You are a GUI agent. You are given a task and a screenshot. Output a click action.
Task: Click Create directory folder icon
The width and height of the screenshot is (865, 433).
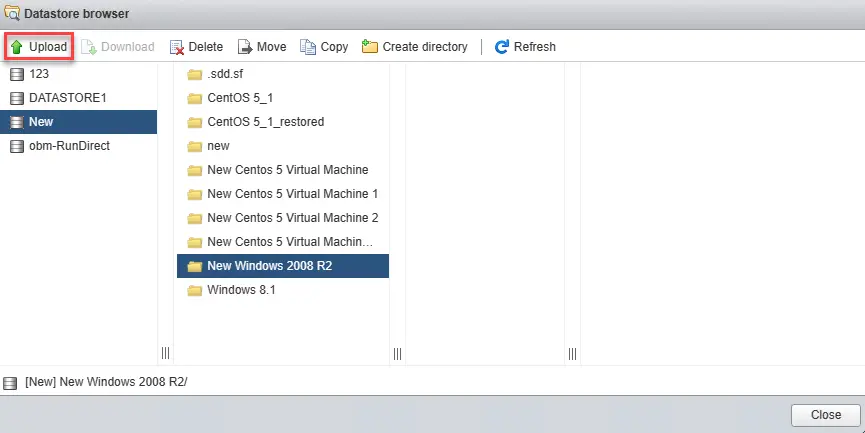[370, 47]
